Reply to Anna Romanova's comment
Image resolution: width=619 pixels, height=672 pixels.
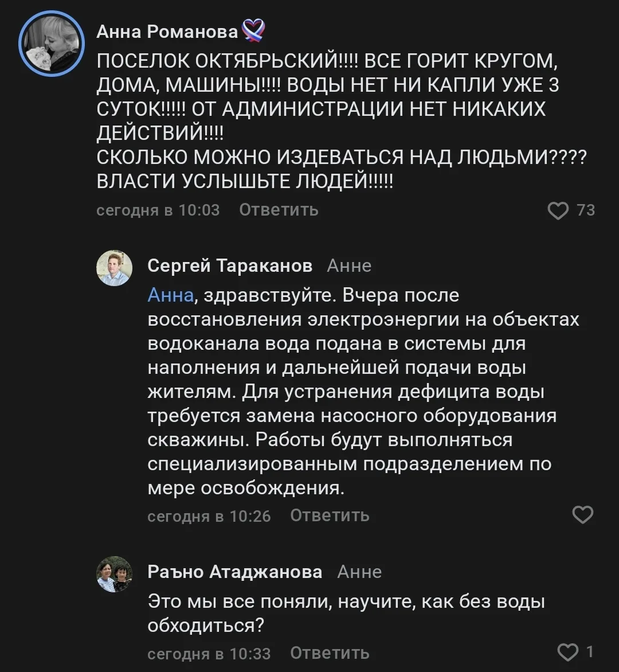(279, 210)
